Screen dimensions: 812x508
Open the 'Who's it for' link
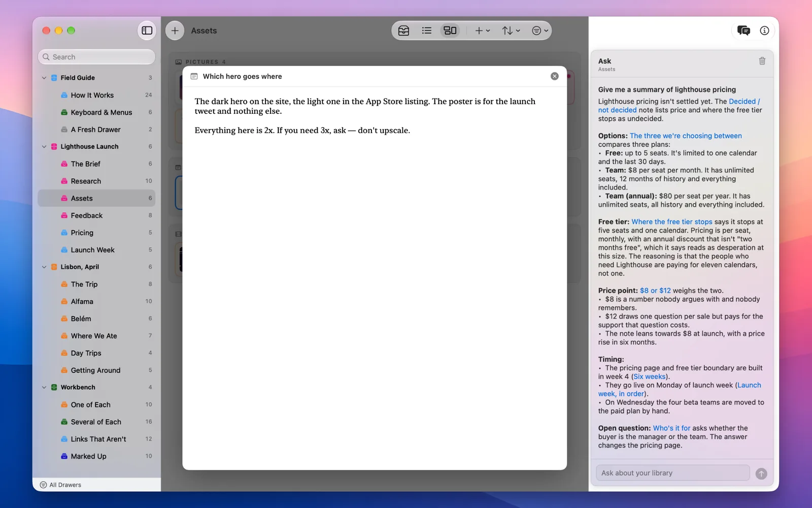tap(671, 428)
